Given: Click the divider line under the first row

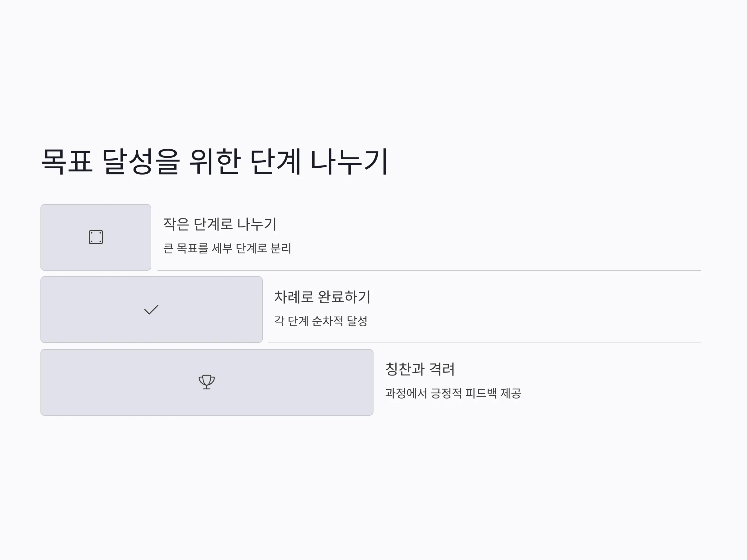Looking at the screenshot, I should (429, 271).
